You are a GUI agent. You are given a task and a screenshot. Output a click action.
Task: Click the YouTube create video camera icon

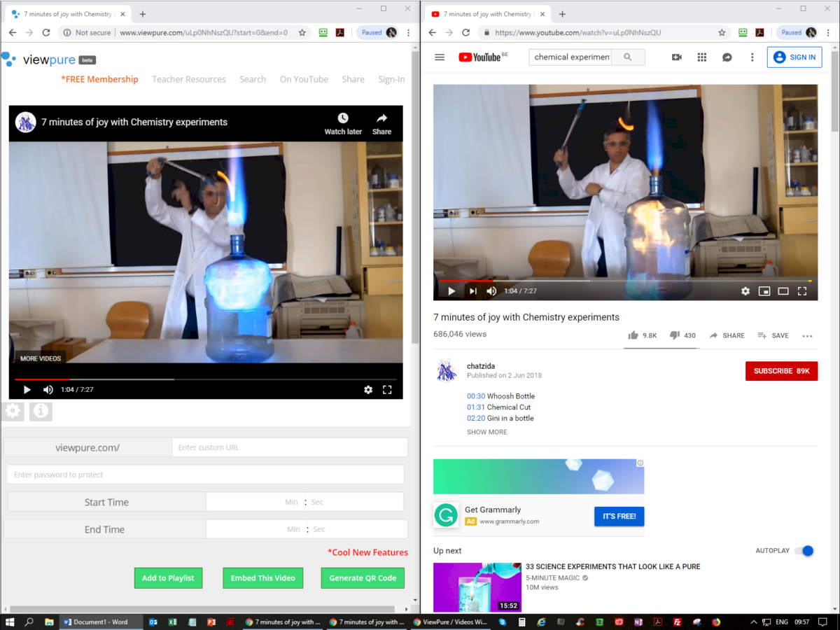(677, 57)
